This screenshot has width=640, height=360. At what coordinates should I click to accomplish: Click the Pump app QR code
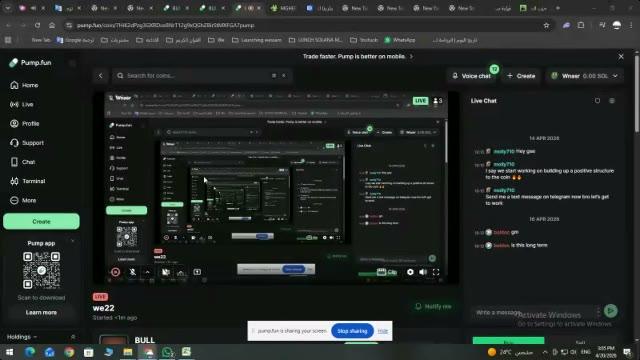click(x=41, y=270)
